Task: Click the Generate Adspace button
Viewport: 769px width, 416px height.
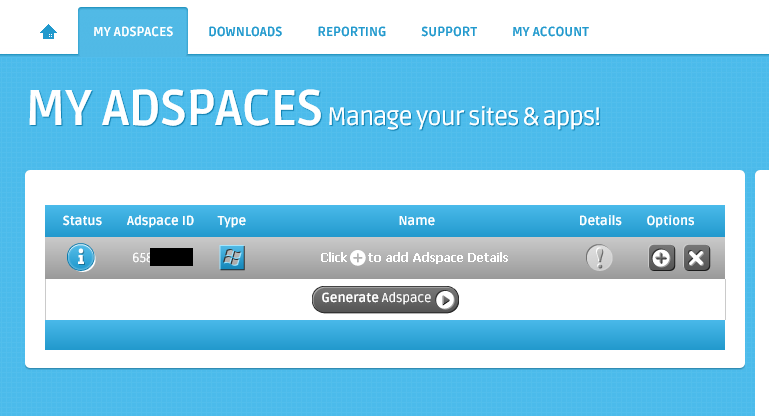Action: click(x=385, y=299)
